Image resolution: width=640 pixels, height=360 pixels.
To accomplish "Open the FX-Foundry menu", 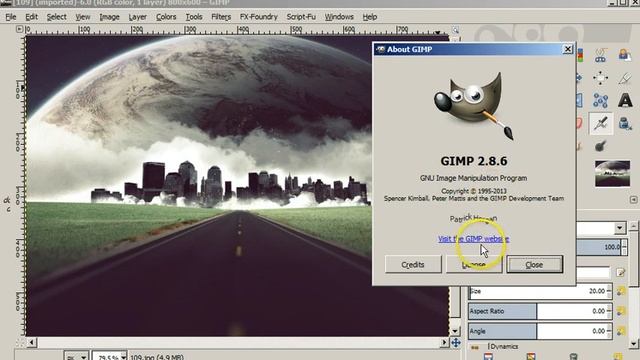I will coord(258,17).
